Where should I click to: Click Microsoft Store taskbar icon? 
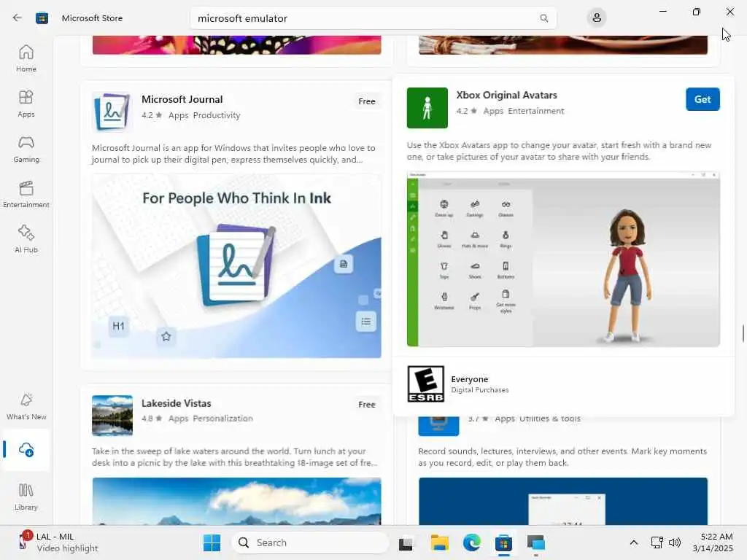coord(503,542)
